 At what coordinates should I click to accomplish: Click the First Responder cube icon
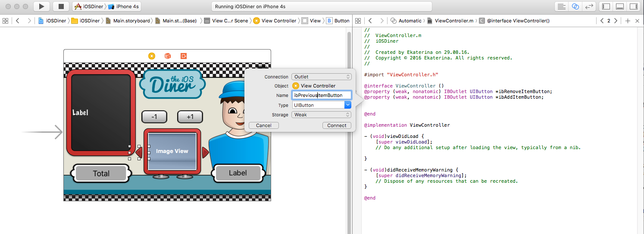click(168, 56)
